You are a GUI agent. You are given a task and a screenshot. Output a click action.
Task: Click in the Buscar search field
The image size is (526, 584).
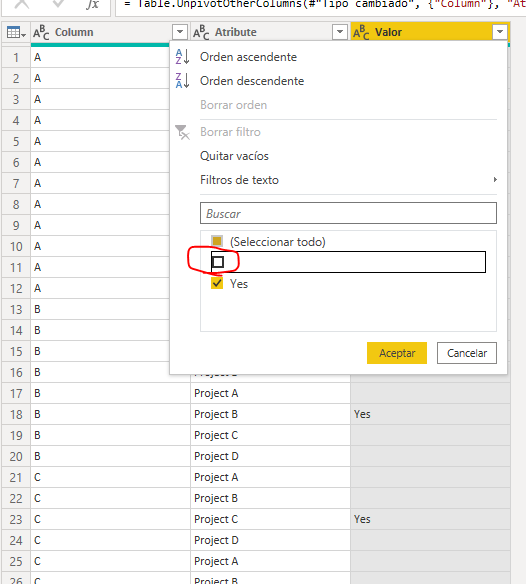pyautogui.click(x=348, y=213)
